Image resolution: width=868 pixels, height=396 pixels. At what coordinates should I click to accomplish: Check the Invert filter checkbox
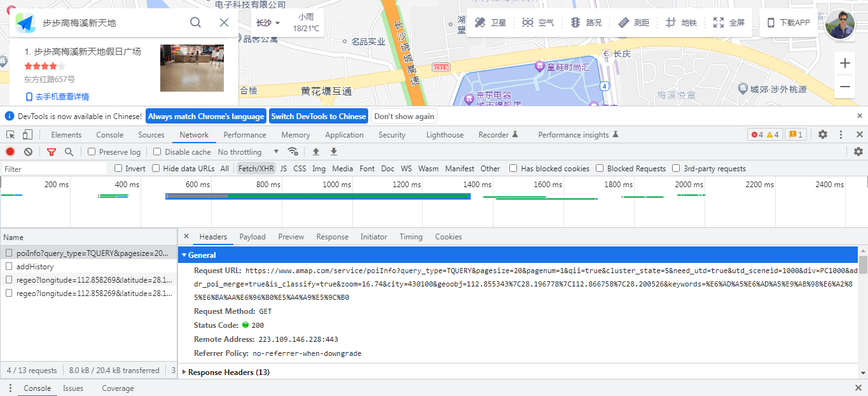[118, 168]
